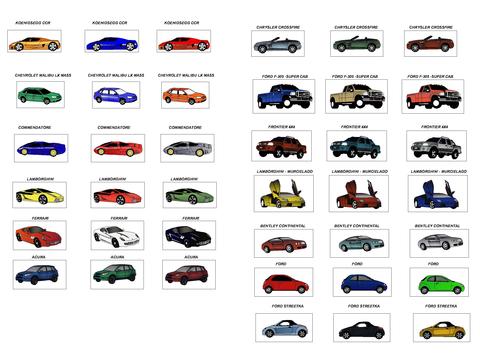Click the bright green Ford hatchback
This screenshot has width=480, height=360.
439,282
